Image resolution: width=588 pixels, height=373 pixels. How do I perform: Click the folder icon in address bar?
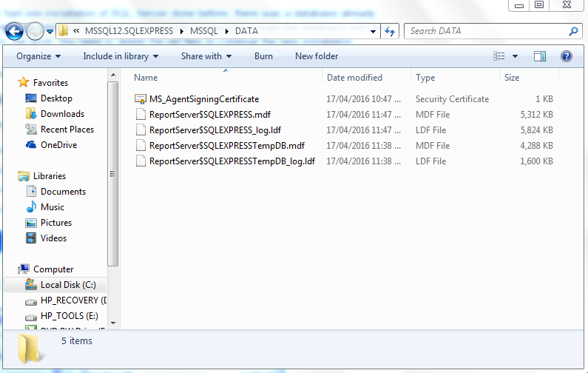(x=63, y=31)
